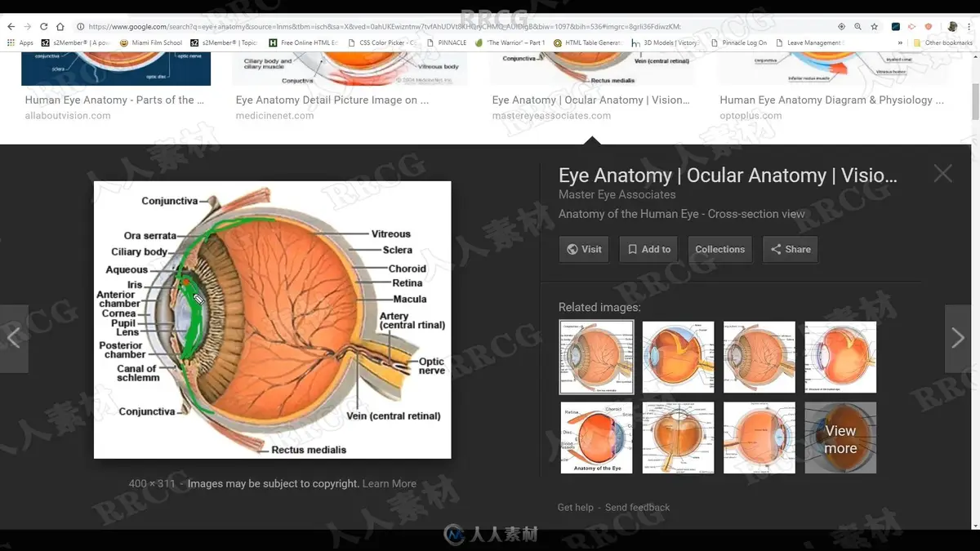Open the CSS Color Picker bookmark
Screen dimensions: 980x551
382,42
